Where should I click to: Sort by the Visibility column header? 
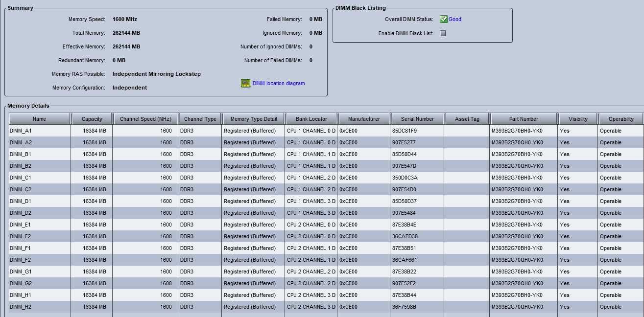click(x=578, y=119)
